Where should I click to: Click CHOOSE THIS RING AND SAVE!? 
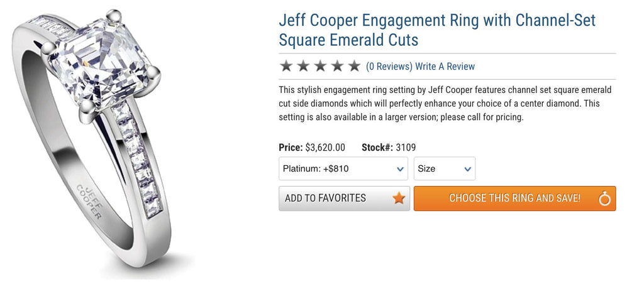coord(514,198)
